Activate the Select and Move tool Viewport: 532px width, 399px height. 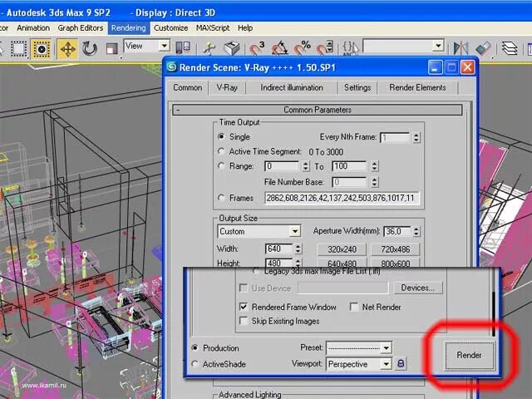pos(67,49)
